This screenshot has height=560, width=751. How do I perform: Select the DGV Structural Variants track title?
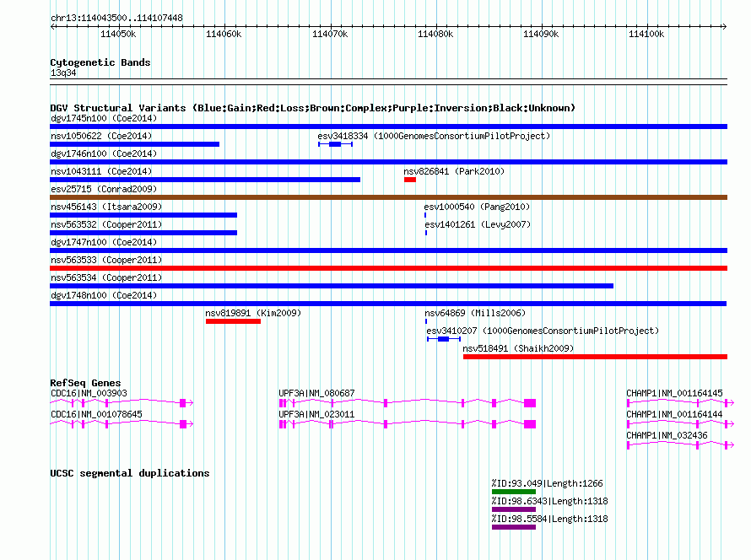[x=312, y=108]
